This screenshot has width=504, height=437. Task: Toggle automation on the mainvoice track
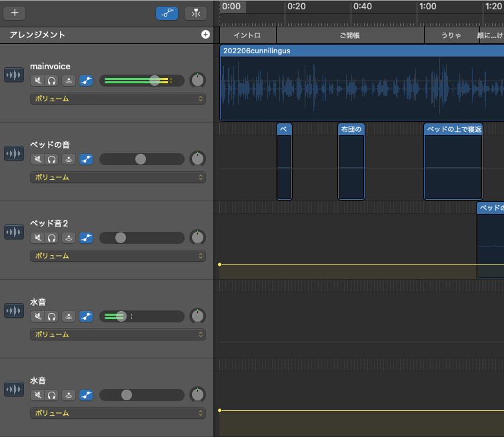click(x=86, y=81)
